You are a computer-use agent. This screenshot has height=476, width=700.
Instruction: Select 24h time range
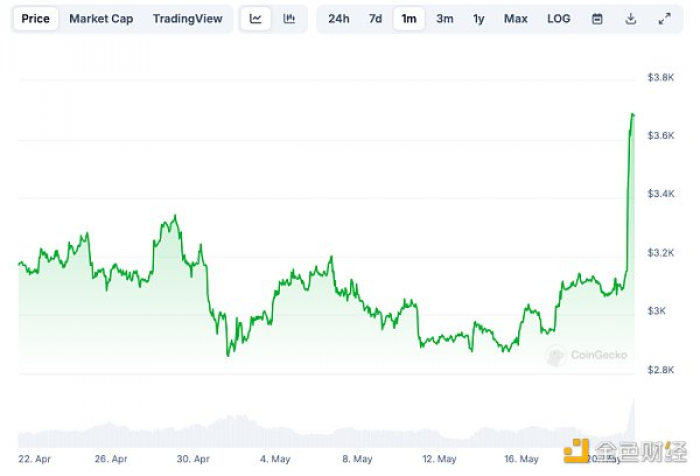pos(339,19)
